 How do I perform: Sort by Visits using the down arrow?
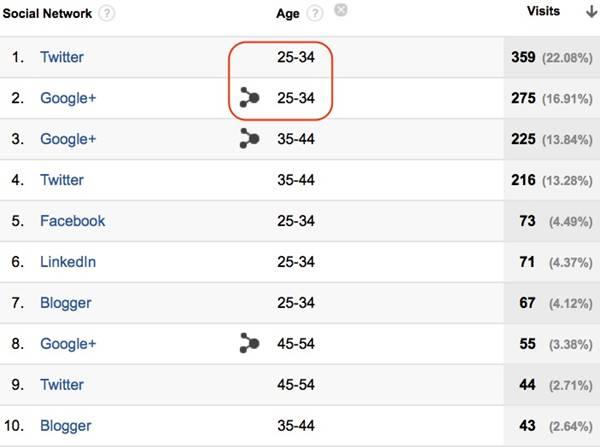pos(591,12)
